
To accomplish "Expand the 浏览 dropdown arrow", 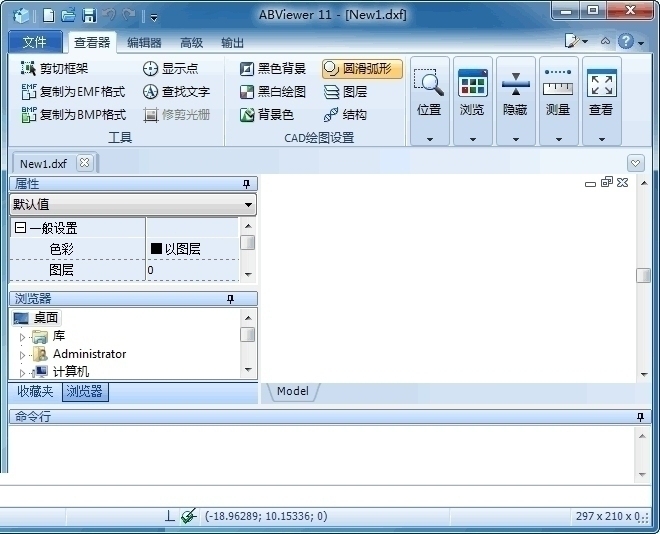I will point(473,139).
